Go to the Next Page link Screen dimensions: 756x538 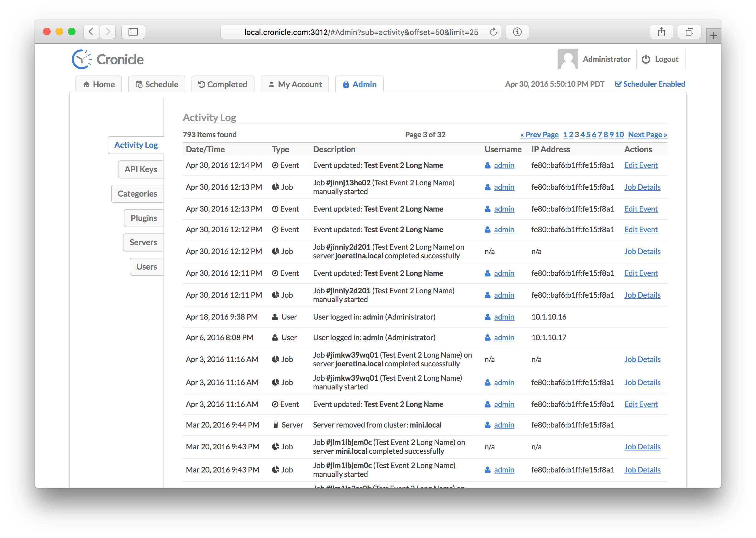pos(647,134)
